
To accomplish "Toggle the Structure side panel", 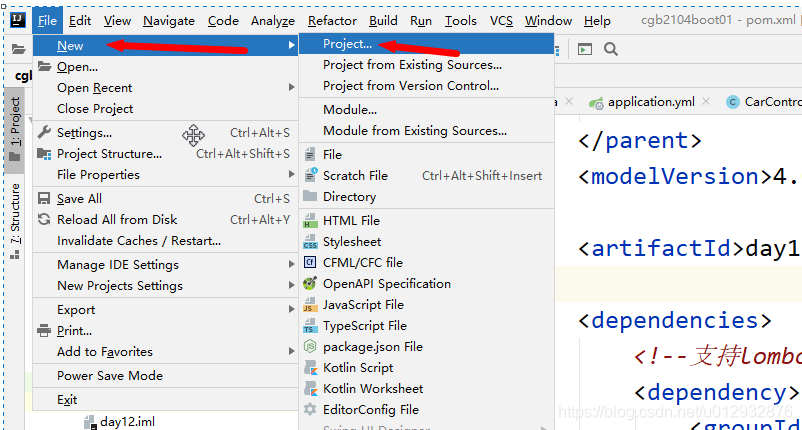I will coord(14,214).
